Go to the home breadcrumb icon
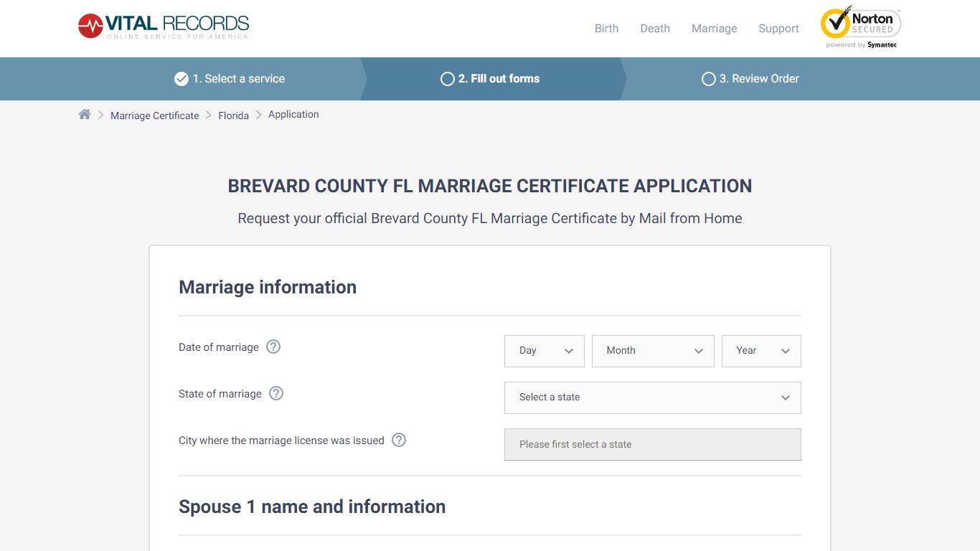 [85, 115]
